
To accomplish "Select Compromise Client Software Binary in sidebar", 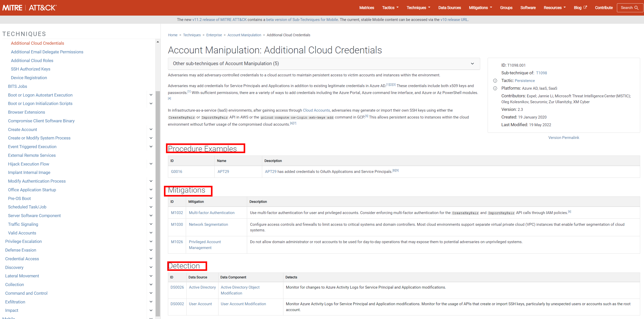I will coord(41,121).
